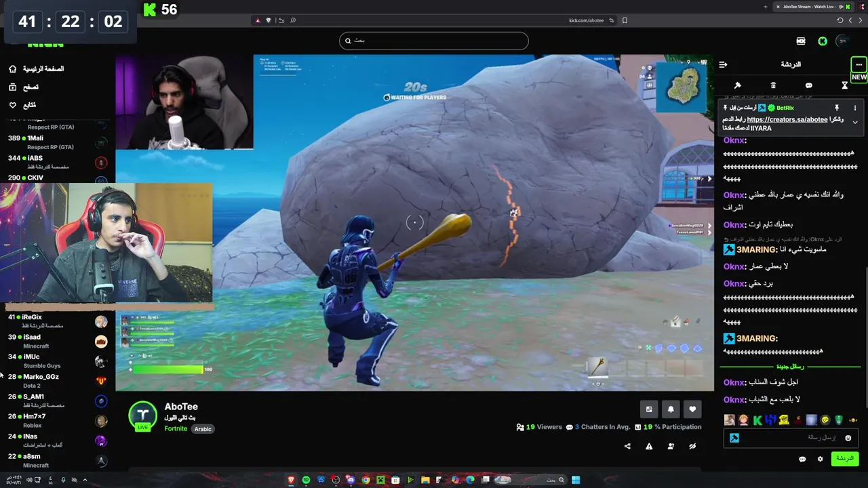Screen dimensions: 868x488
Task: Open a8sm Minecraft channel
Action: click(58, 460)
